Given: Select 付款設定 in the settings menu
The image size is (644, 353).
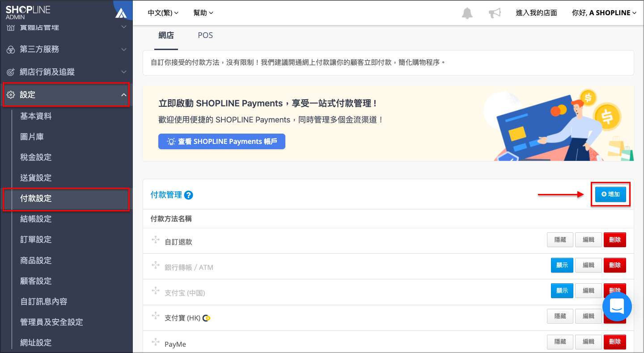Looking at the screenshot, I should point(36,198).
